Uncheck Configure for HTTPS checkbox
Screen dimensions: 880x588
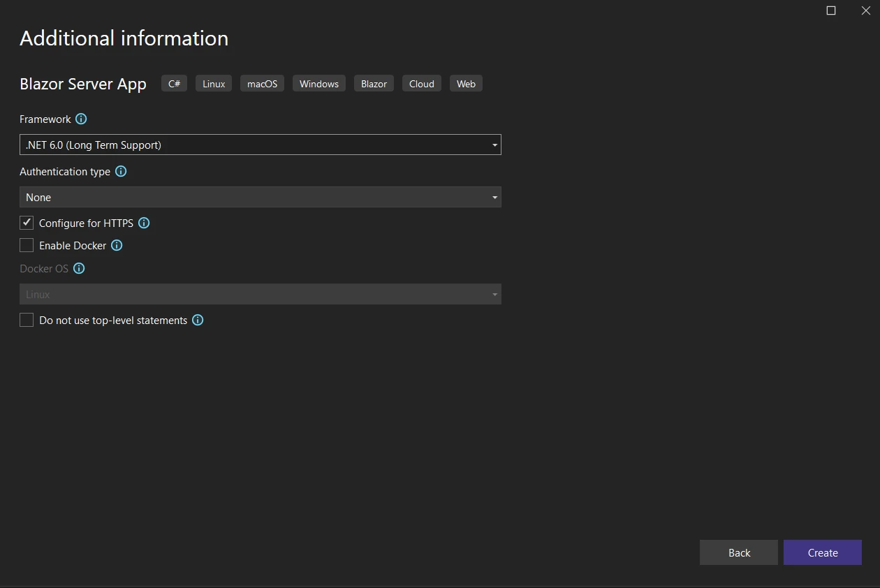point(27,223)
